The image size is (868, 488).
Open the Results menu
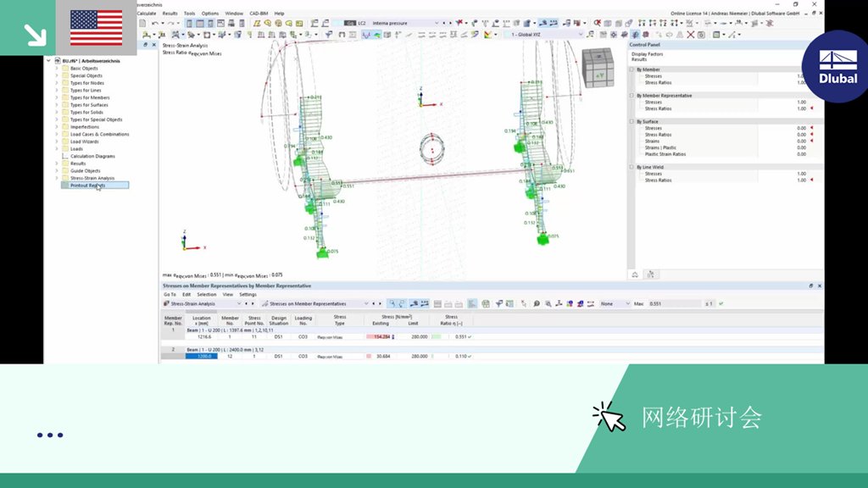(x=170, y=14)
